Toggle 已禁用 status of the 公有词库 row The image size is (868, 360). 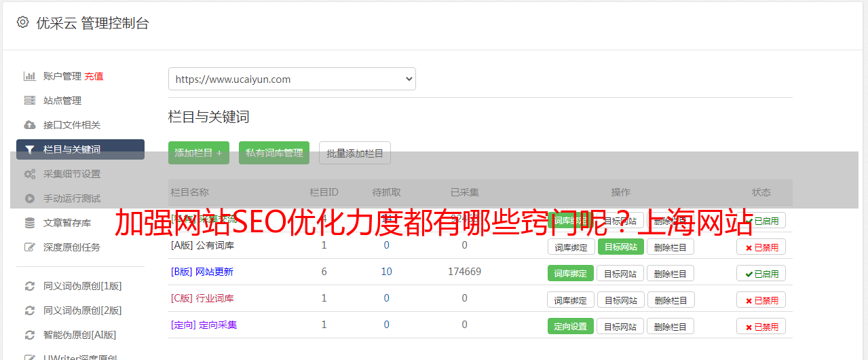click(x=761, y=247)
